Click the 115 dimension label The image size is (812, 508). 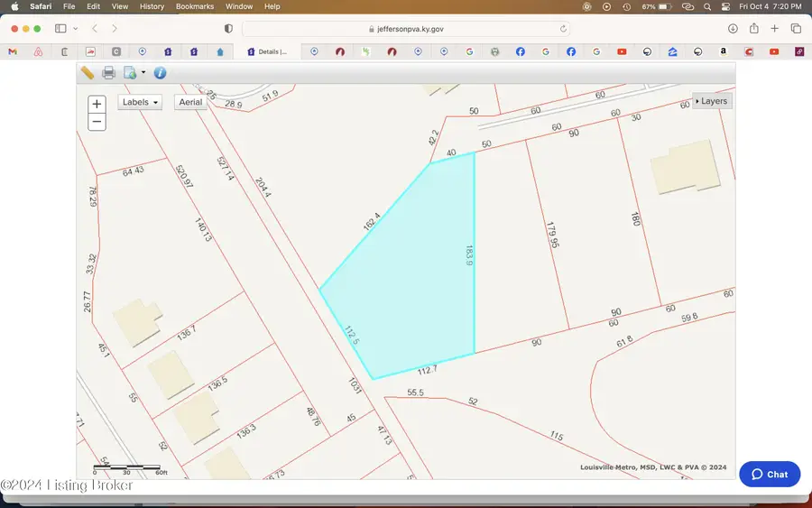[x=557, y=436]
